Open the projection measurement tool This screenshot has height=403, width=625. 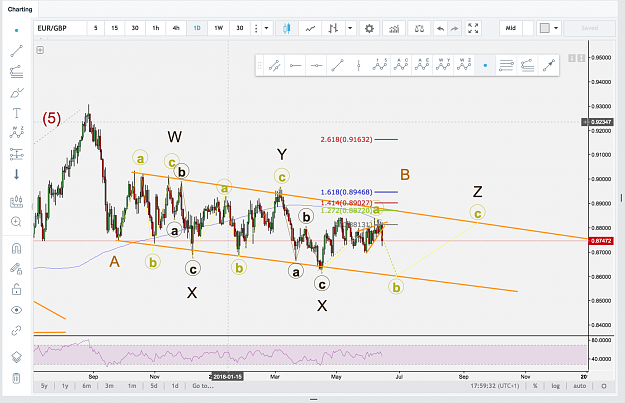click(x=16, y=154)
